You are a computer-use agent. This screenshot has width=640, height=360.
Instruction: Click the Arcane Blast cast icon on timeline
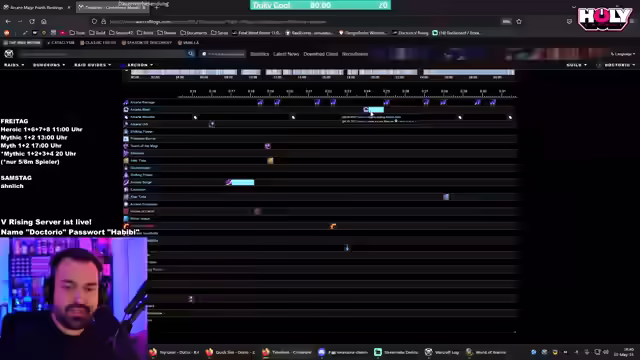pos(366,109)
